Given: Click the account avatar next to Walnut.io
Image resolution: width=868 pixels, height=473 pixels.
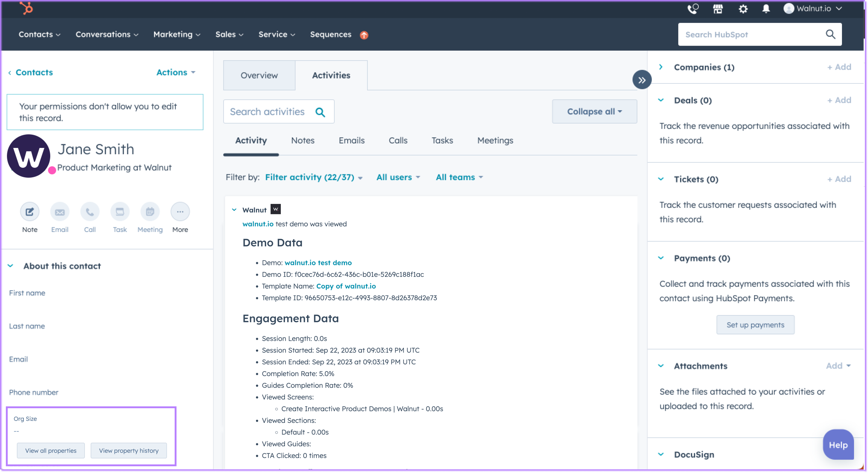Looking at the screenshot, I should pyautogui.click(x=789, y=8).
